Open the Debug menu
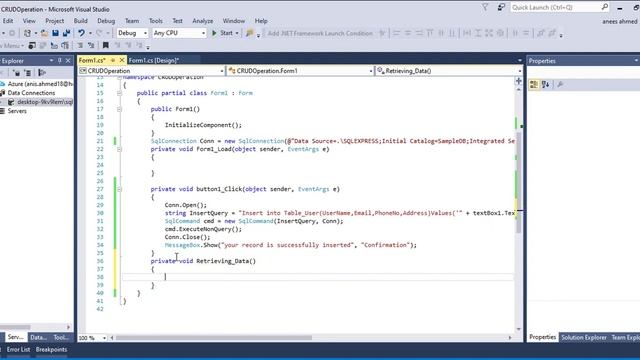This screenshot has height=360, width=640. click(x=106, y=21)
